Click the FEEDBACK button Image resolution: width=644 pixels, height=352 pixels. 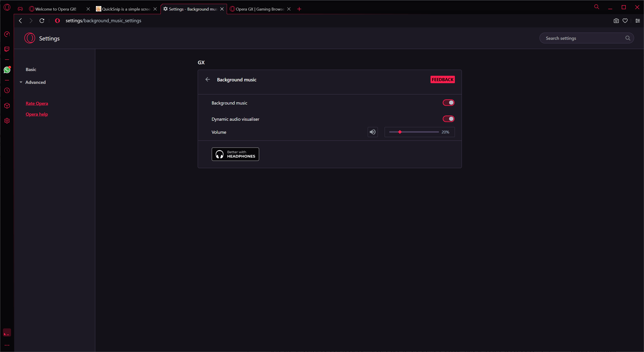click(442, 79)
